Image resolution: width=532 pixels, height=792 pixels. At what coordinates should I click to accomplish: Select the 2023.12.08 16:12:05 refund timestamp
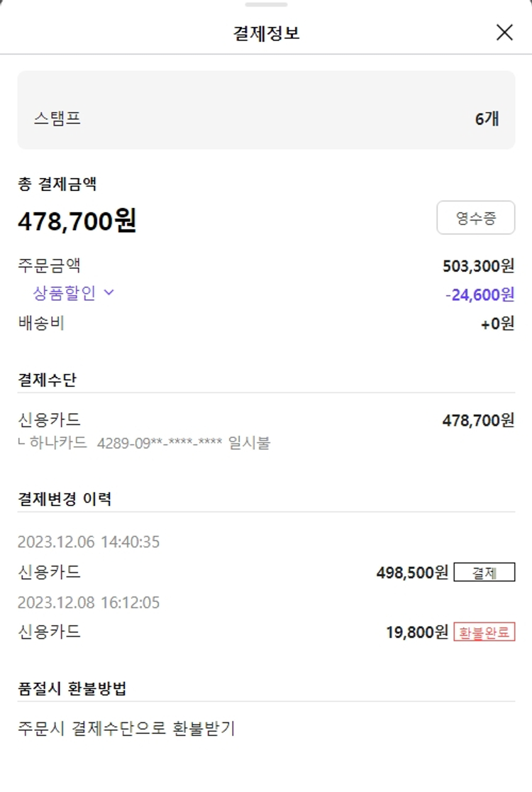[x=89, y=603]
